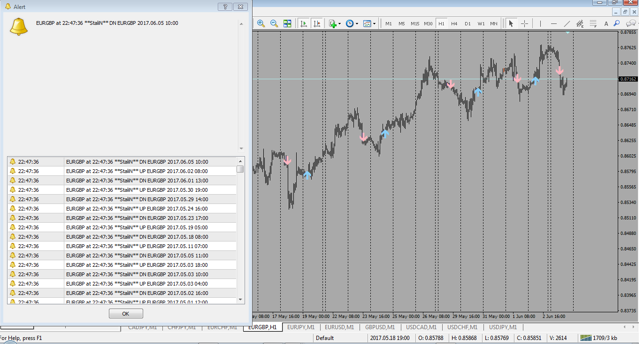
Task: Toggle chart auto scroll icon
Action: tap(304, 23)
